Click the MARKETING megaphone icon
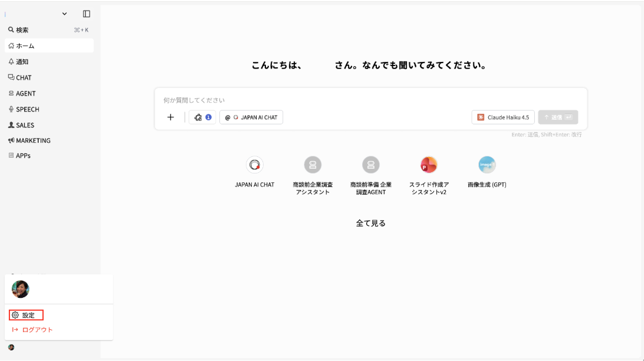This screenshot has height=361, width=644. [11, 140]
